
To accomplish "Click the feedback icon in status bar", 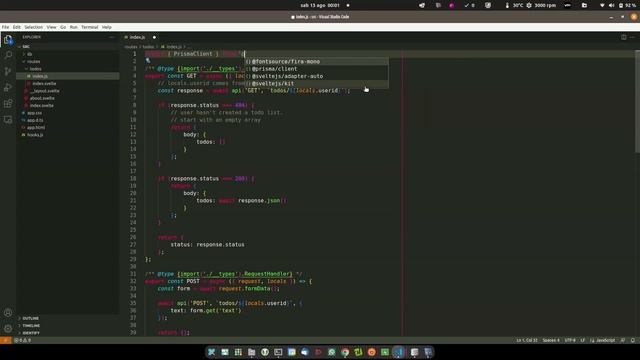I will [623, 340].
